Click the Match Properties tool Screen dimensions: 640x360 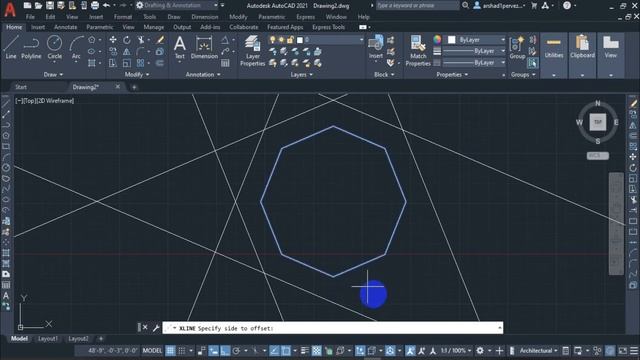(x=418, y=51)
